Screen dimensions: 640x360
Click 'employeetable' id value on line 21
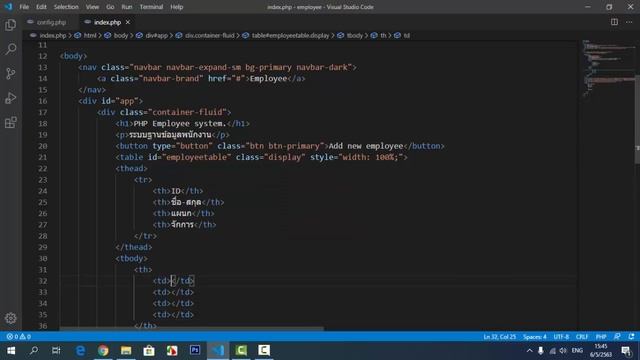pos(197,157)
